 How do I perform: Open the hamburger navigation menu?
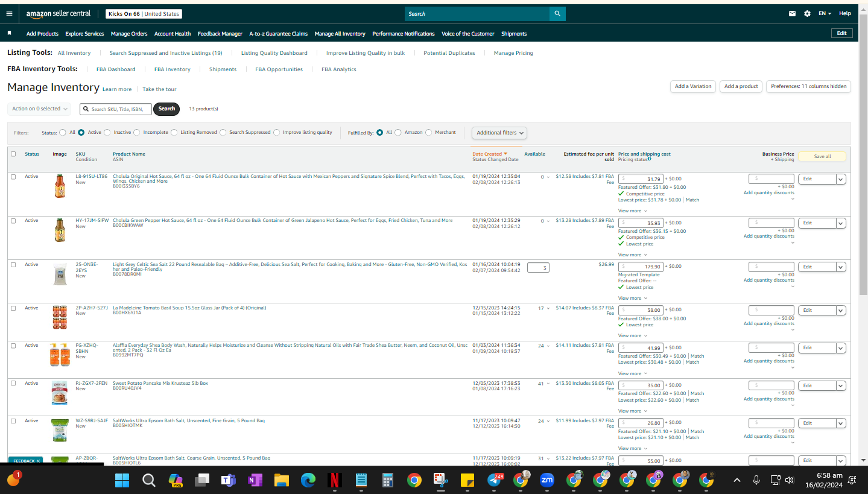[x=9, y=13]
